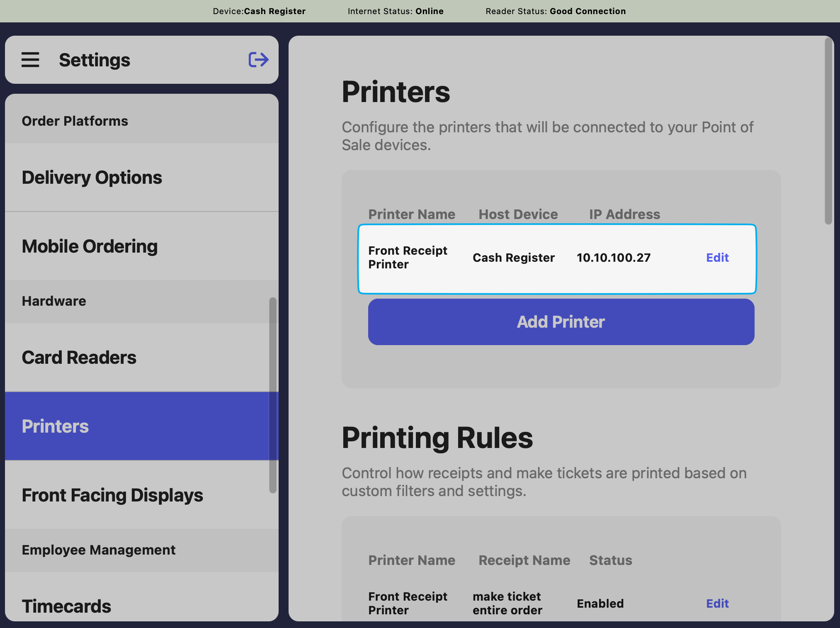Click the IP address 10.10.100.27

(614, 258)
